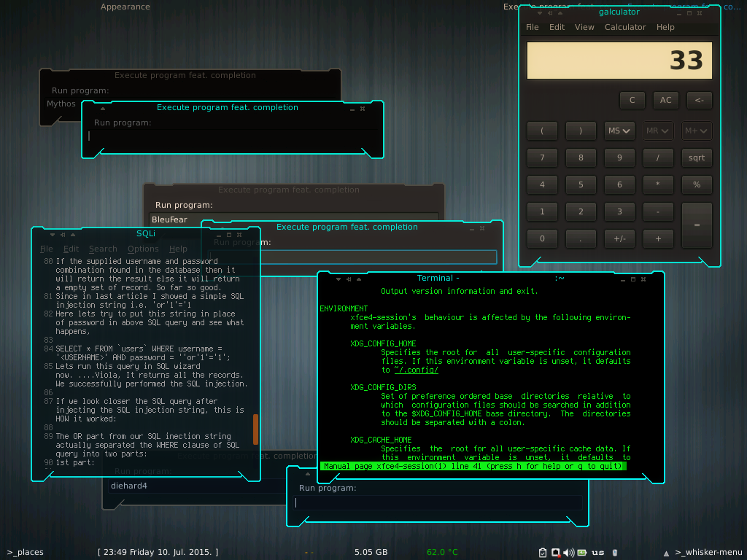Click the open parenthesis calculator key
The width and height of the screenshot is (747, 560).
(542, 131)
